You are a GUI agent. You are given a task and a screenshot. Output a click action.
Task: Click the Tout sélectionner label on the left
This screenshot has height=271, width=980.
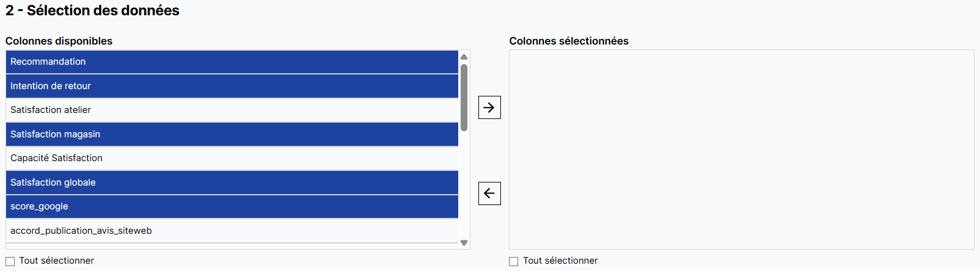(57, 261)
